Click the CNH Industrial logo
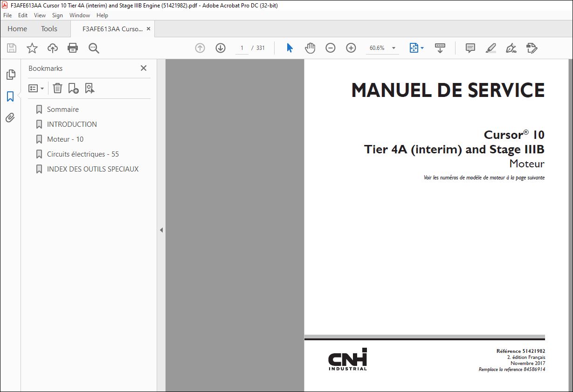 [x=348, y=359]
